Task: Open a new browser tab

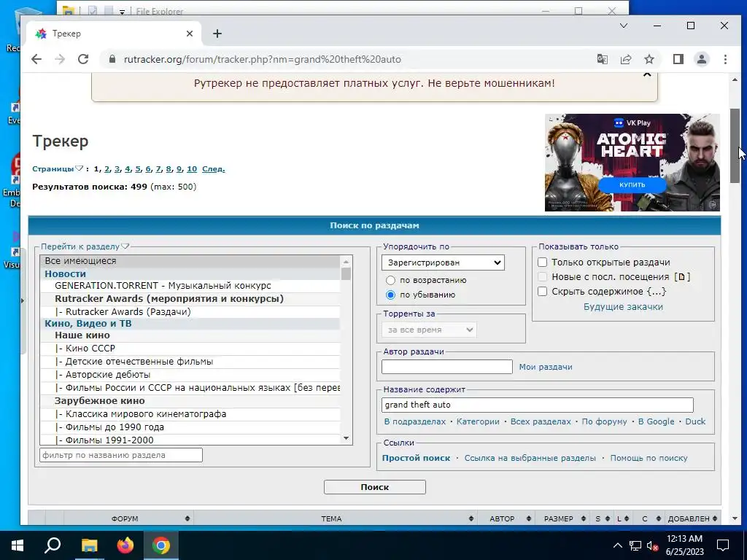Action: pos(217,34)
